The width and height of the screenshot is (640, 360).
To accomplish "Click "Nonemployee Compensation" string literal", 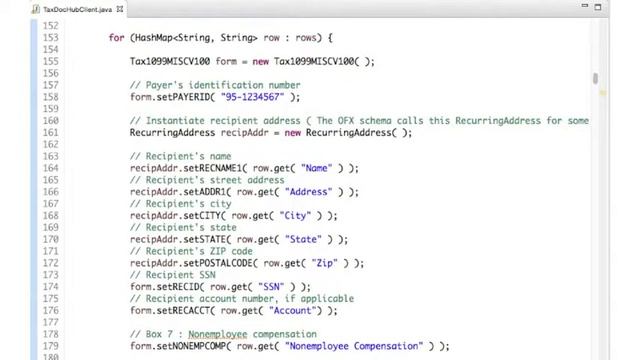I will coord(354,346).
